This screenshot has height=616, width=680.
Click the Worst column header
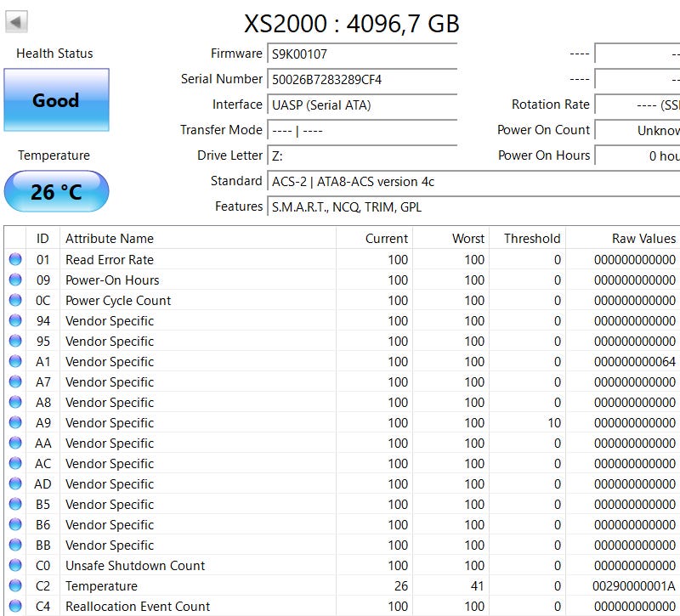pyautogui.click(x=450, y=239)
